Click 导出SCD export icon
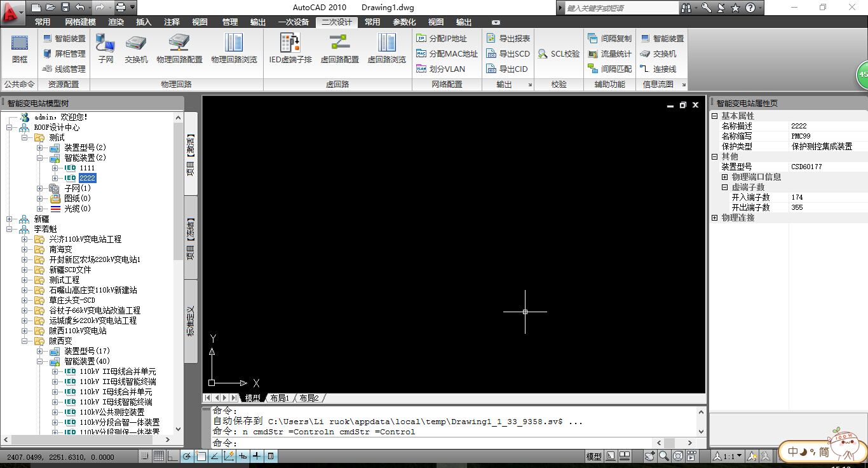Image resolution: width=868 pixels, height=468 pixels. tap(508, 54)
